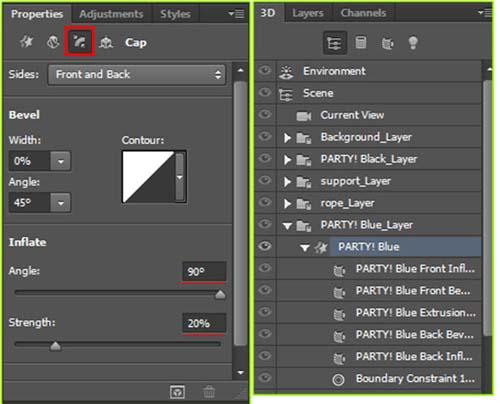This screenshot has height=404, width=500.
Task: Switch to the Adjustments tab
Action: pyautogui.click(x=111, y=14)
